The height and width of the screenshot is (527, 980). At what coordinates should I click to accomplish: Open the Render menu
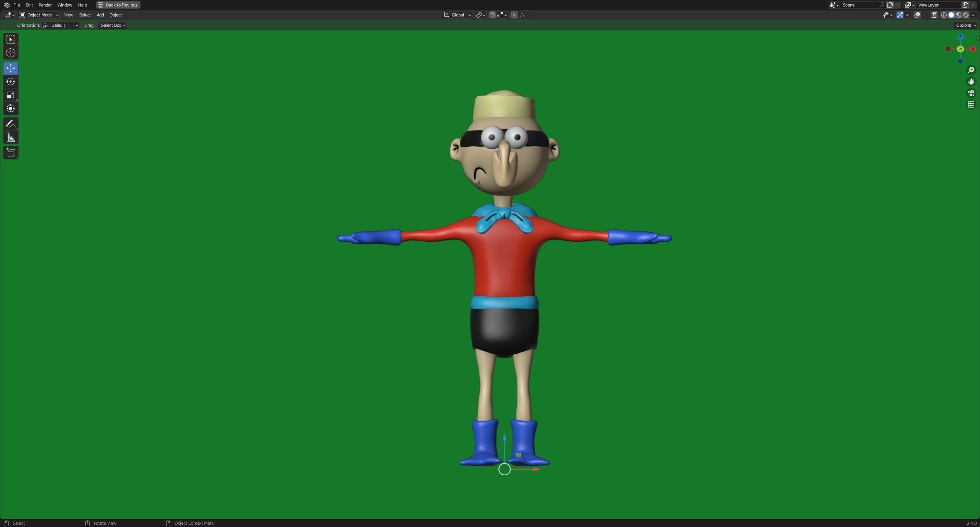click(45, 5)
